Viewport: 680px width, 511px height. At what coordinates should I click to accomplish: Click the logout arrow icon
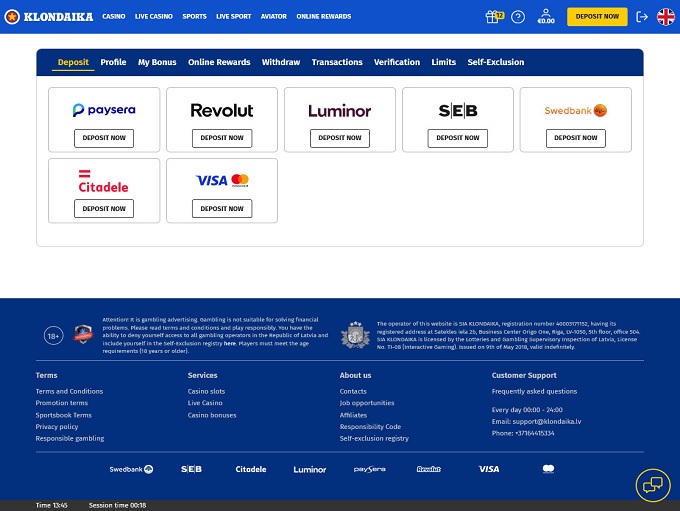point(642,17)
